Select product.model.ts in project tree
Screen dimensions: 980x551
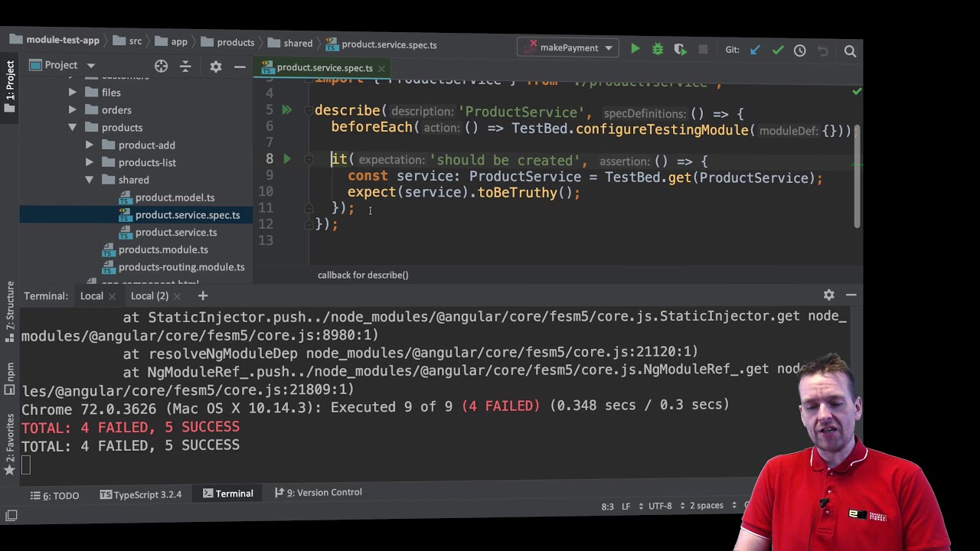coord(175,197)
